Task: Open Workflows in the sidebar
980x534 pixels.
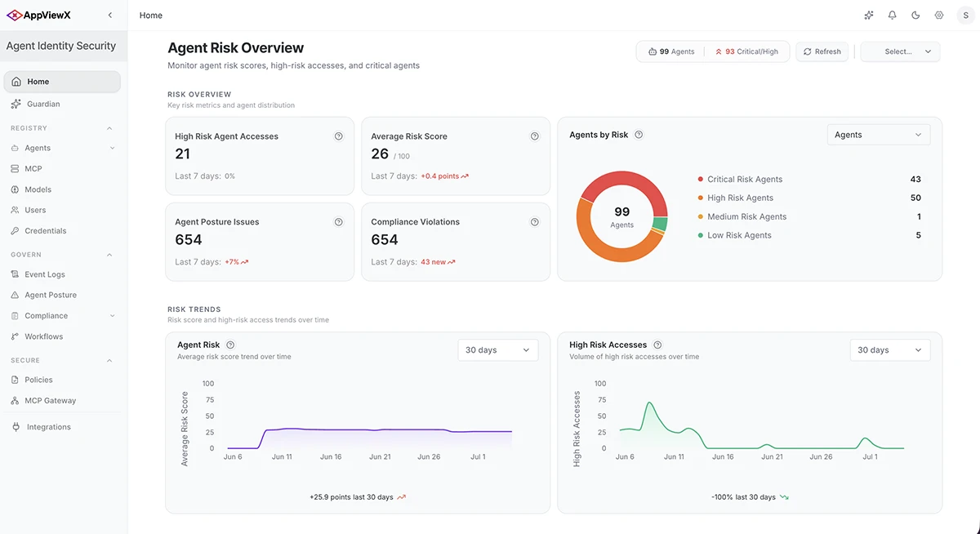Action: pos(62,336)
